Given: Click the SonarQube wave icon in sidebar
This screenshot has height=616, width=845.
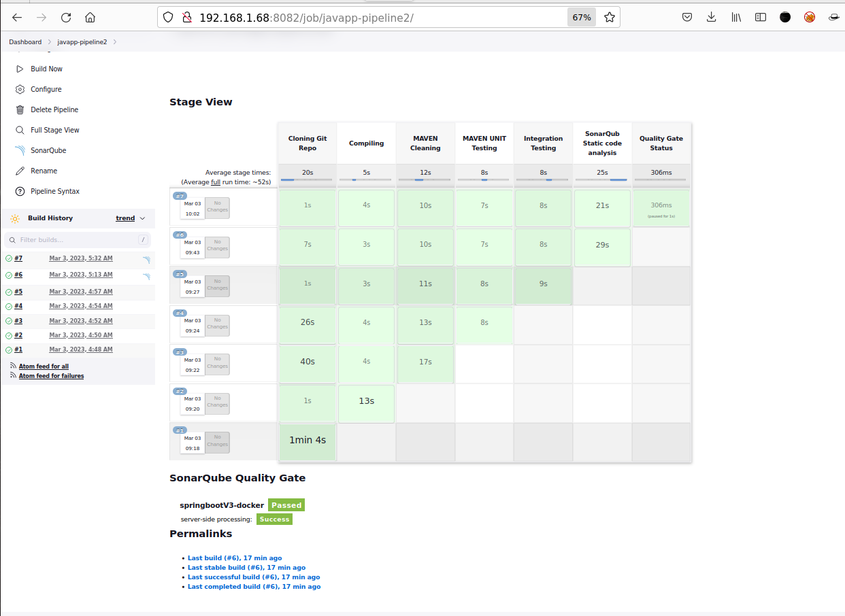Looking at the screenshot, I should (20, 150).
